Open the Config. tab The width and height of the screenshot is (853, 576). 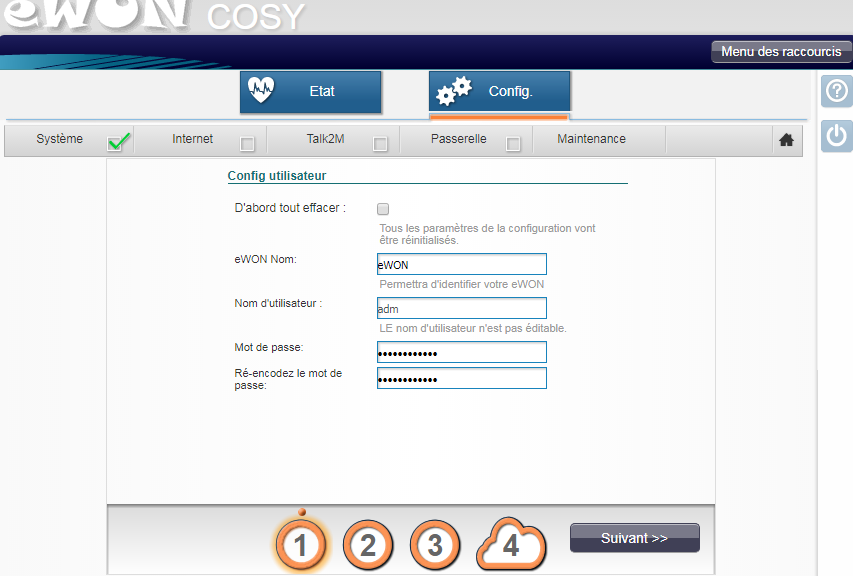499,92
